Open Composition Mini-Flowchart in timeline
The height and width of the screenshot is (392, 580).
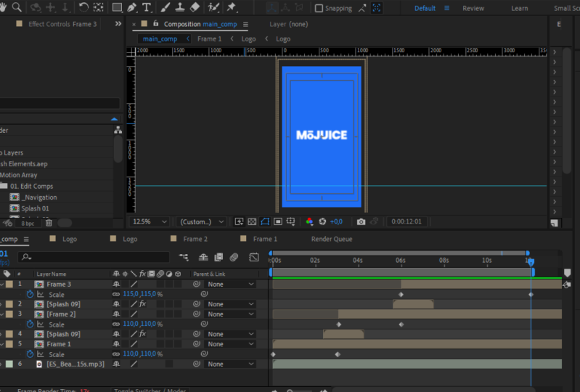pos(184,257)
